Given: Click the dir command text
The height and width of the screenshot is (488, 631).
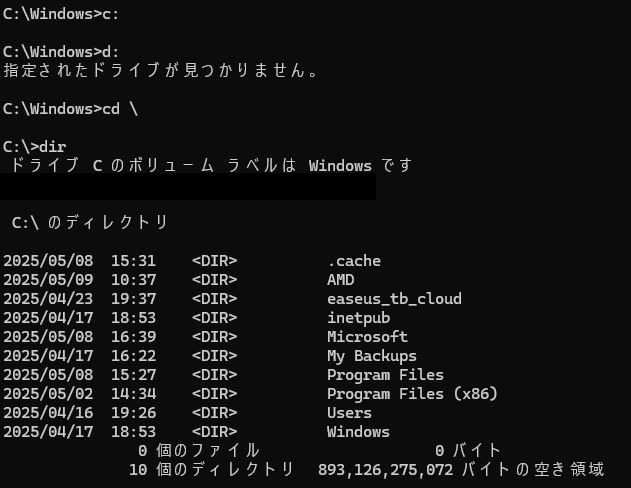Looking at the screenshot, I should point(52,147).
